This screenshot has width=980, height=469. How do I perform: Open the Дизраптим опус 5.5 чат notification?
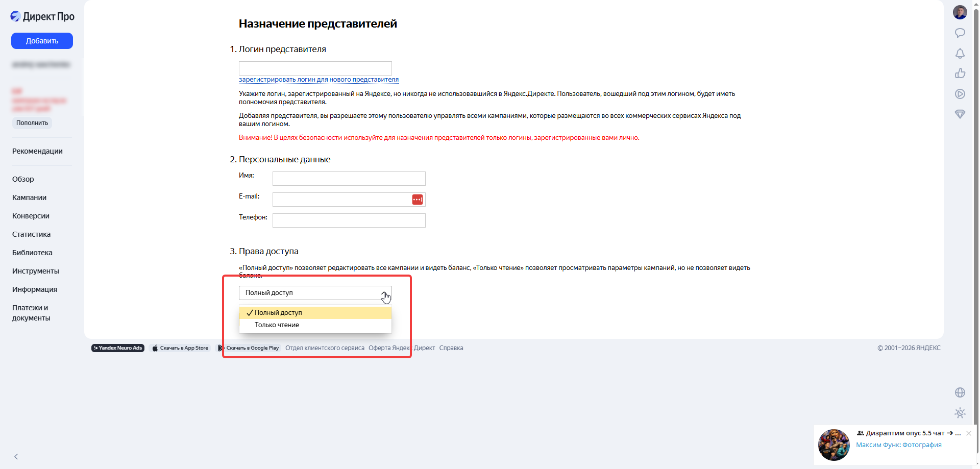click(894, 446)
